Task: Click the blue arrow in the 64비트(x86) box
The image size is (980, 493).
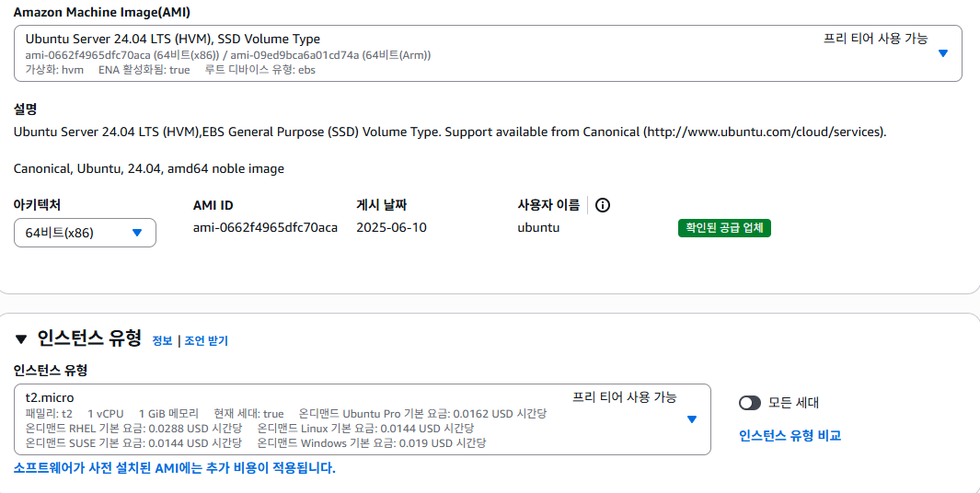Action: pyautogui.click(x=137, y=233)
